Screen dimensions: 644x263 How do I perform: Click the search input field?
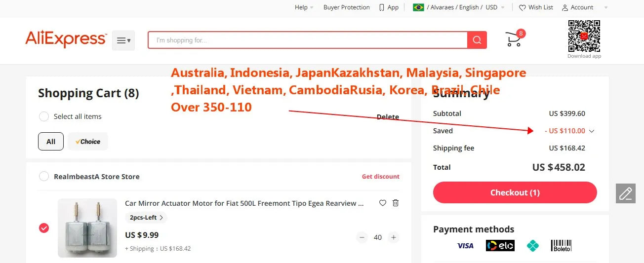[x=306, y=40]
